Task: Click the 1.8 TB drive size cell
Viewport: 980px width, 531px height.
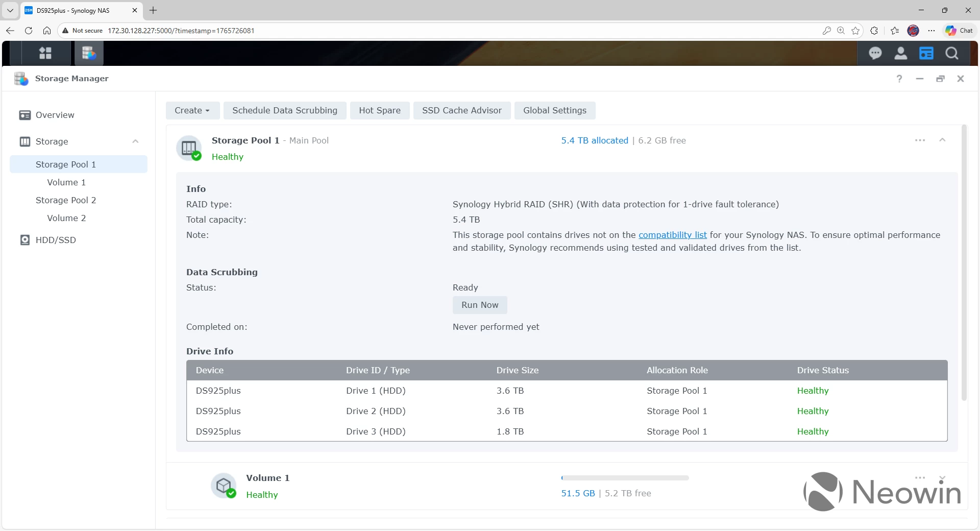Action: (510, 431)
